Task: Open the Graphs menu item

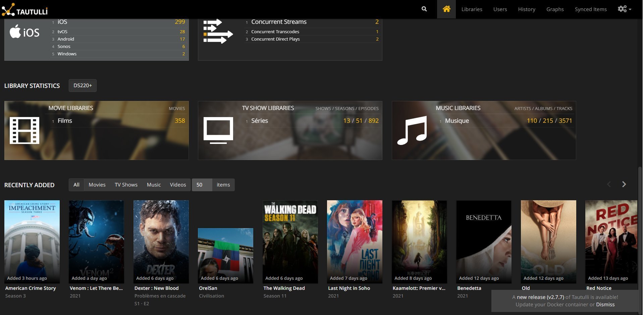Action: (555, 9)
